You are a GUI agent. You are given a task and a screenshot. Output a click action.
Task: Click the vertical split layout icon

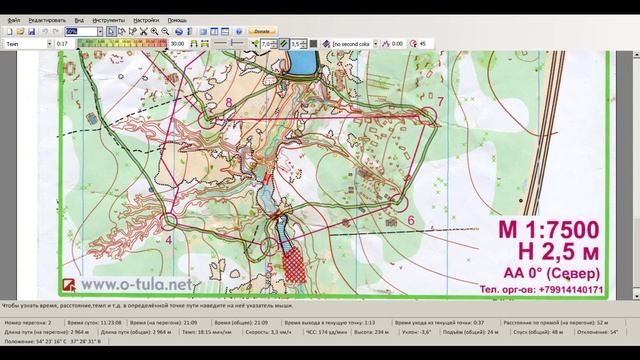pyautogui.click(x=214, y=31)
